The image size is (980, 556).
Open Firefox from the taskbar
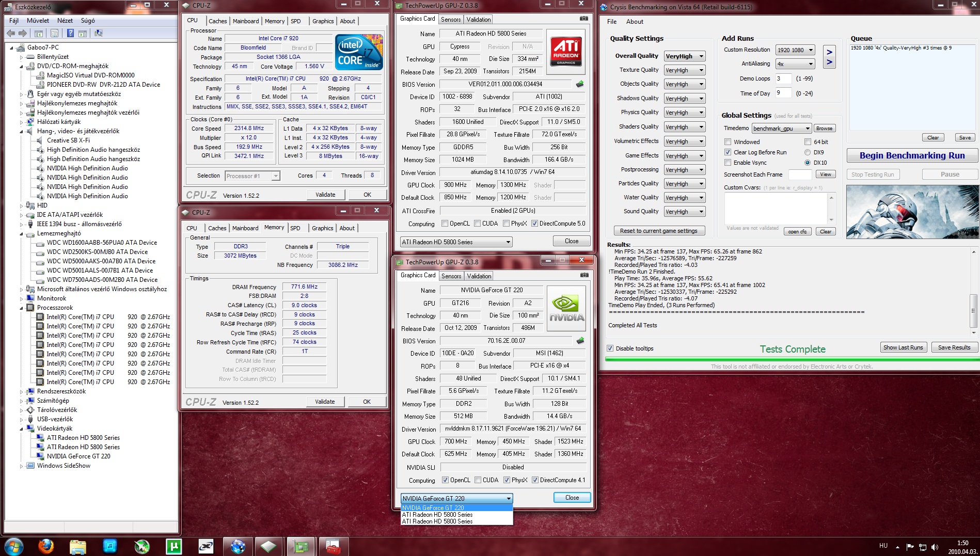[x=46, y=546]
